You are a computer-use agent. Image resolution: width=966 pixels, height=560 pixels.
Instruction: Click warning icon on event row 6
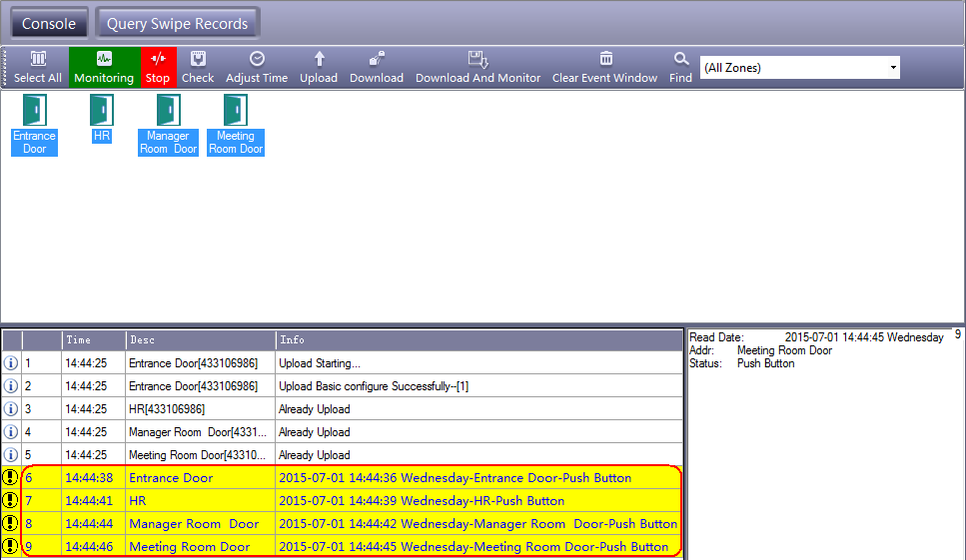tap(10, 477)
